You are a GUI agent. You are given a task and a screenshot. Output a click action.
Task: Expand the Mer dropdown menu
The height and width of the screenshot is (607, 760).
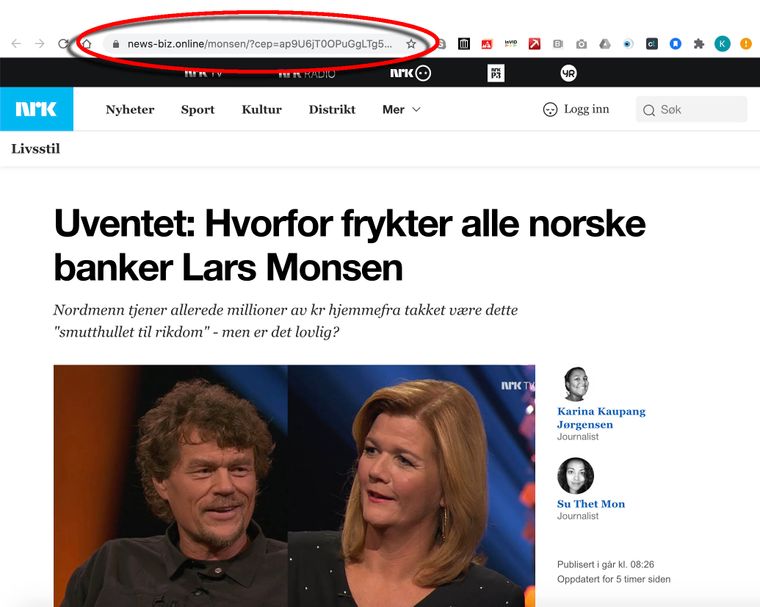tap(401, 110)
